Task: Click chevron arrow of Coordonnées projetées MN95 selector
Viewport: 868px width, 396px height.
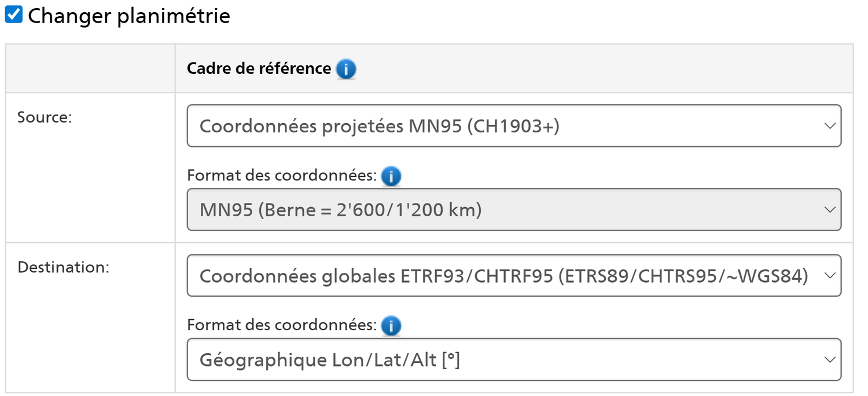Action: (830, 126)
